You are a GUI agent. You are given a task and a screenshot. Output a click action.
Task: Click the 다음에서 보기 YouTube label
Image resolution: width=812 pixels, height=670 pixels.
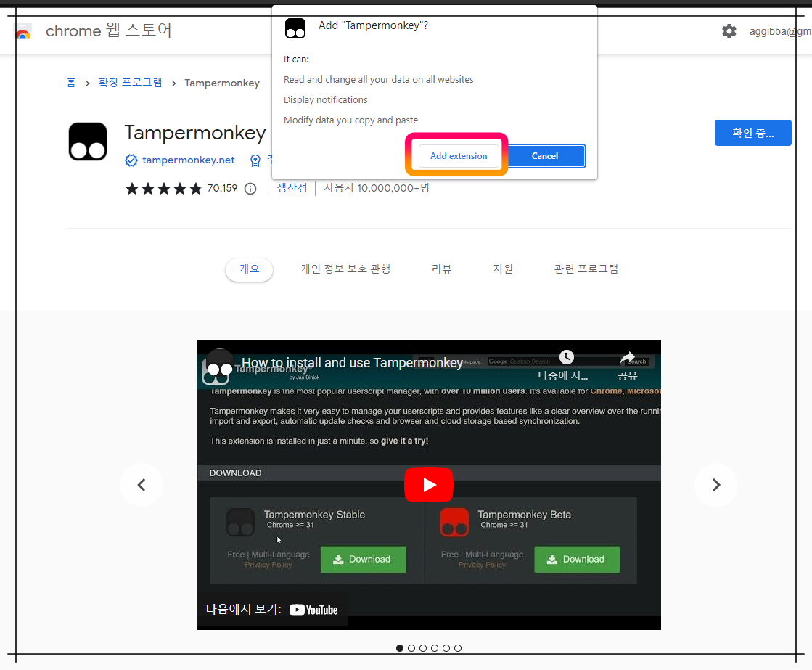coord(271,609)
